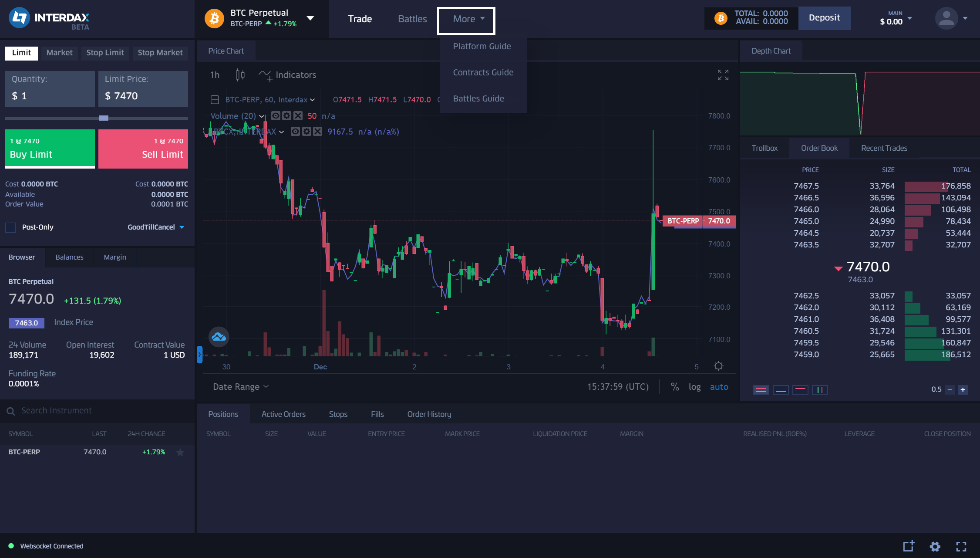
Task: Expand the price chart to fullscreen
Action: (723, 75)
